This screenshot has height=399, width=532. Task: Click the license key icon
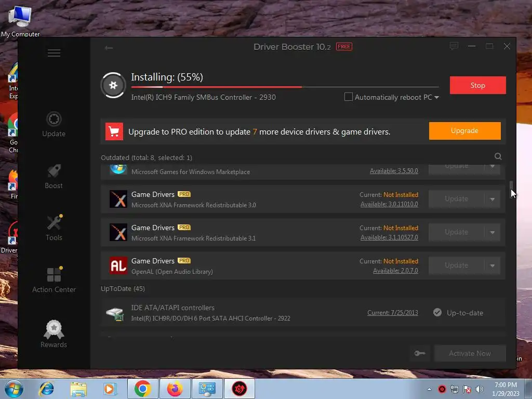click(x=420, y=353)
